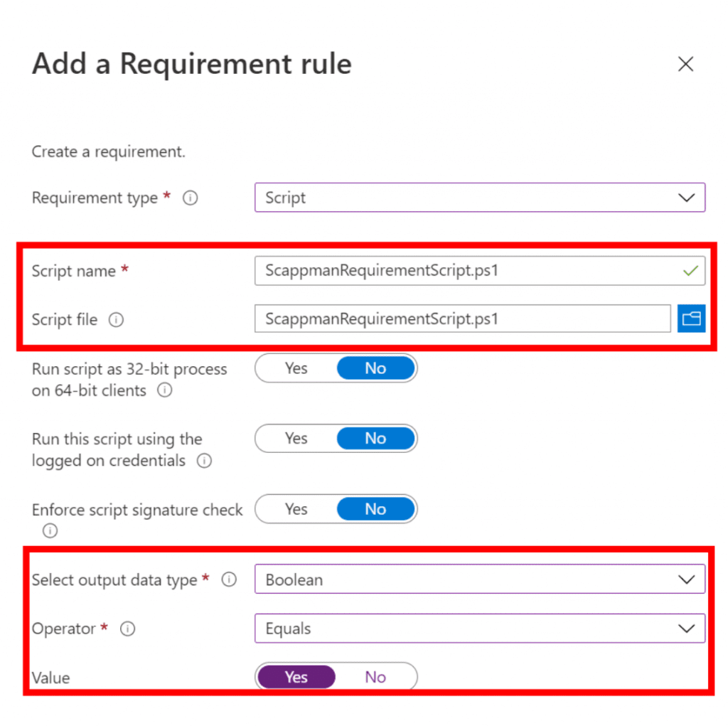
Task: Enable running script with logged on credentials
Action: point(296,439)
